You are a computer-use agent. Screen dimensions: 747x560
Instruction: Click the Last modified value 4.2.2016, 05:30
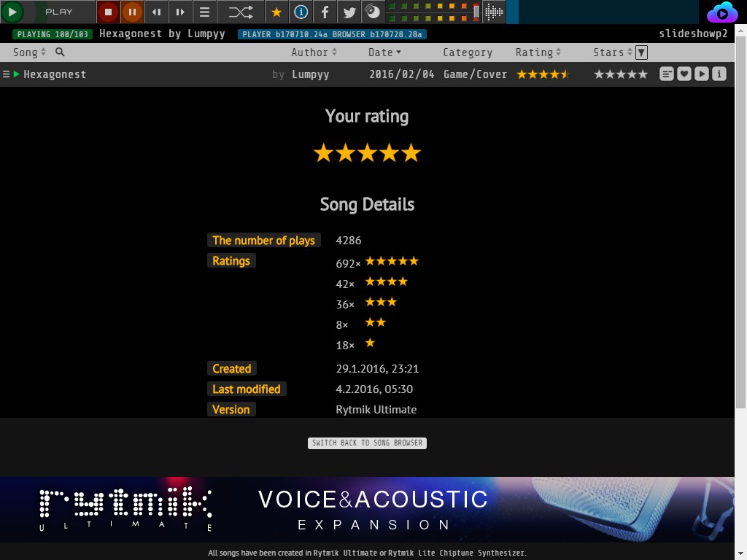click(x=374, y=389)
